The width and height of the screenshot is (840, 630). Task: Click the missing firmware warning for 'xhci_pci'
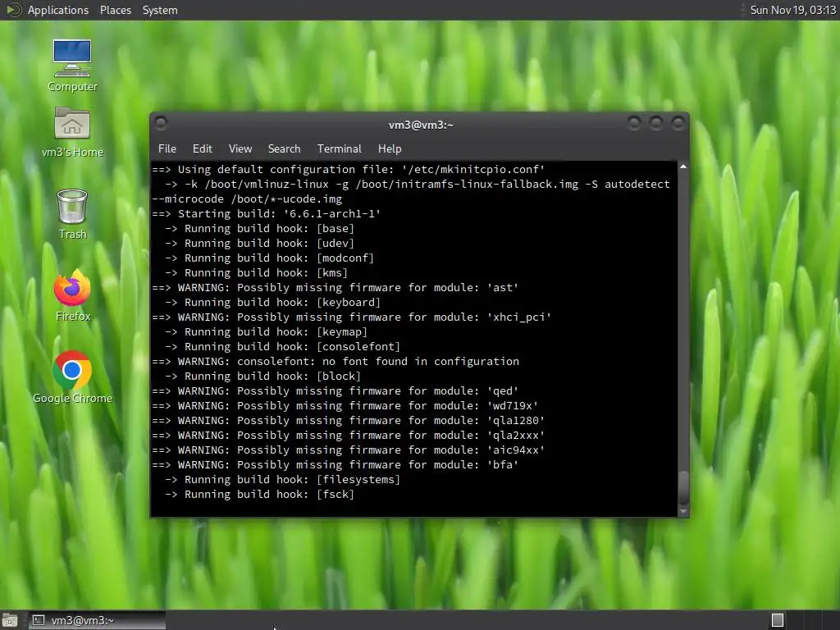[x=352, y=317]
